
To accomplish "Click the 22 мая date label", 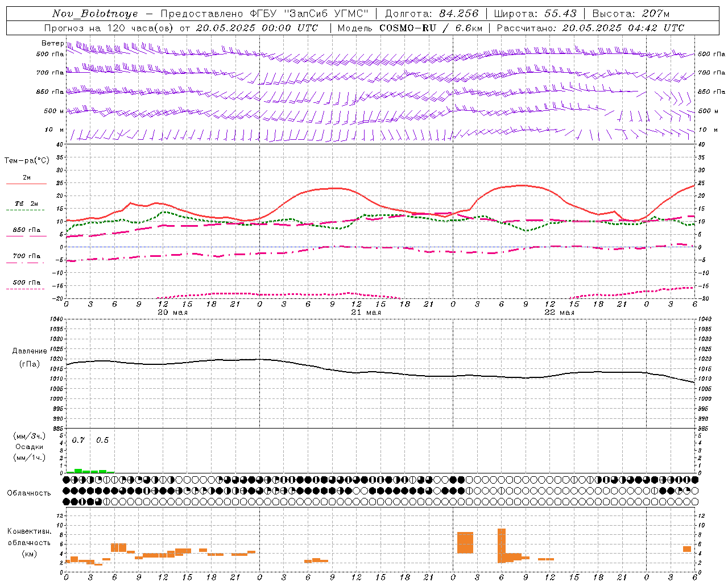I will click(560, 313).
